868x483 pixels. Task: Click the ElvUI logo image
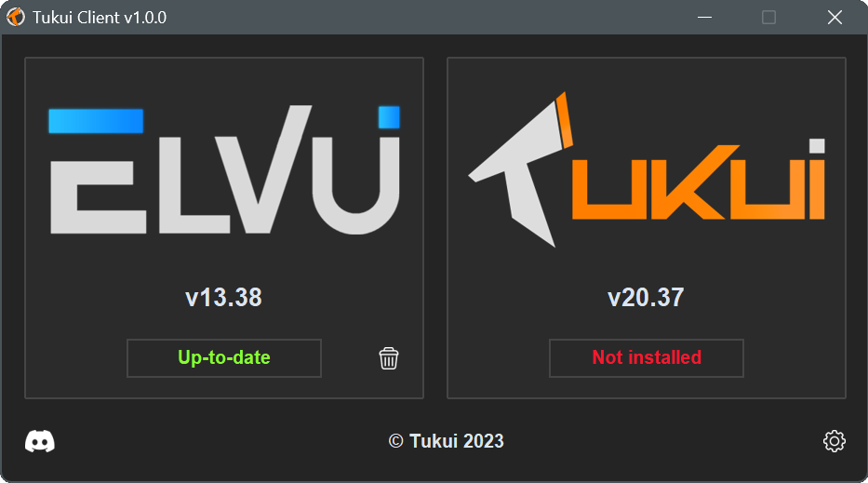(x=225, y=169)
